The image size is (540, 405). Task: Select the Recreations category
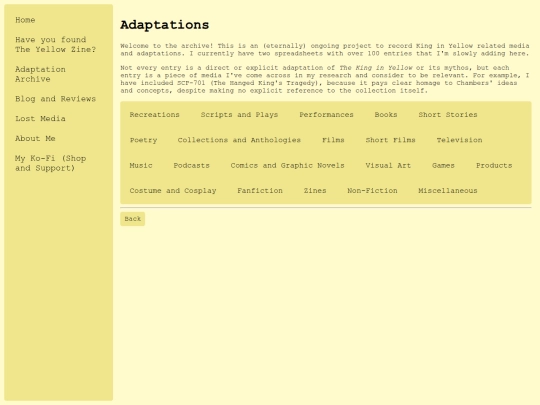155,115
